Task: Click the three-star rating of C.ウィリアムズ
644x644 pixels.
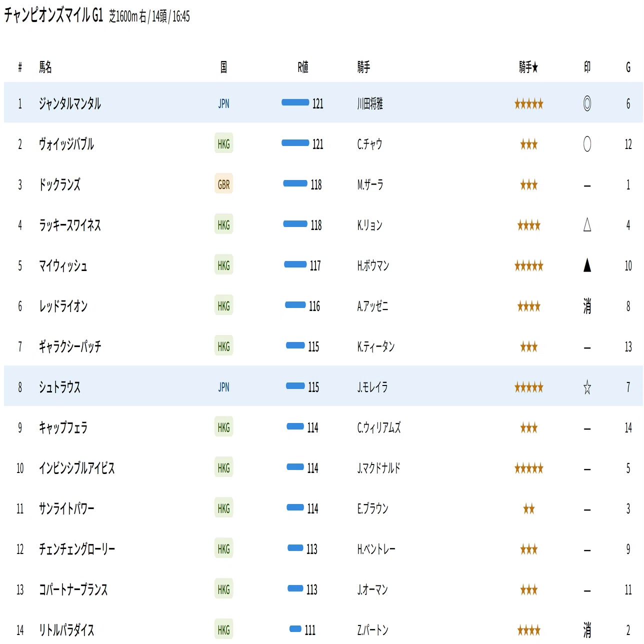Action: click(528, 428)
